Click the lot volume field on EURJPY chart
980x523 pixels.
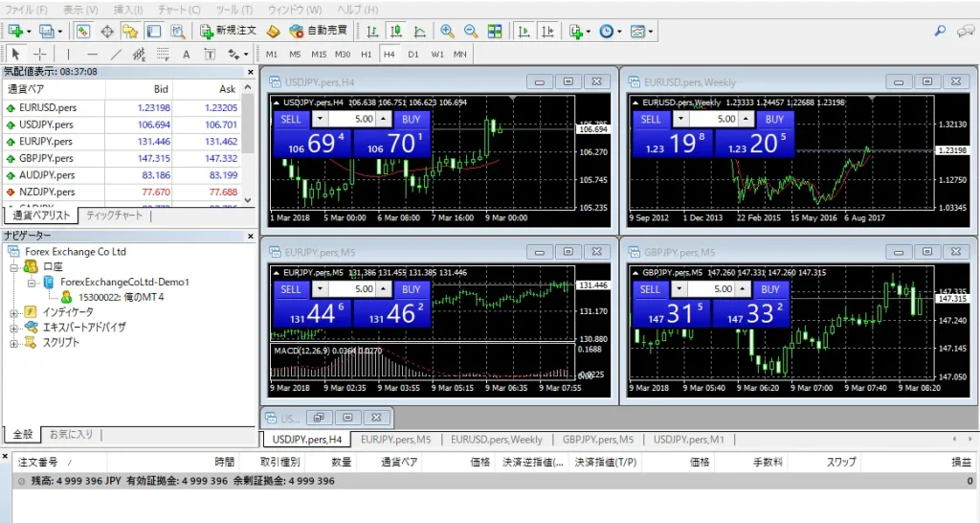coord(351,289)
